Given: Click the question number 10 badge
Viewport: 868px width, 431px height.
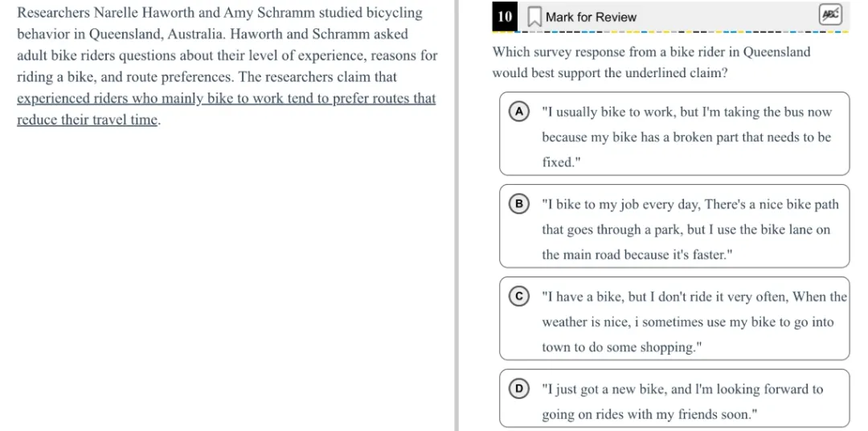Looking at the screenshot, I should (x=505, y=17).
